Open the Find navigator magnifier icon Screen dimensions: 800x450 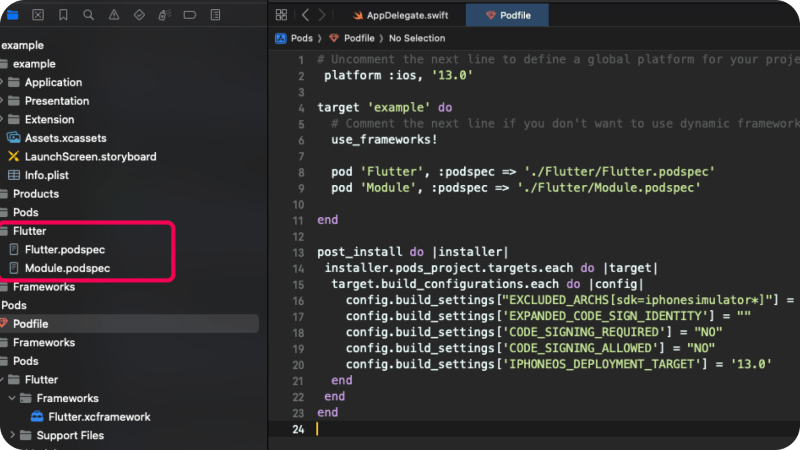pos(88,15)
